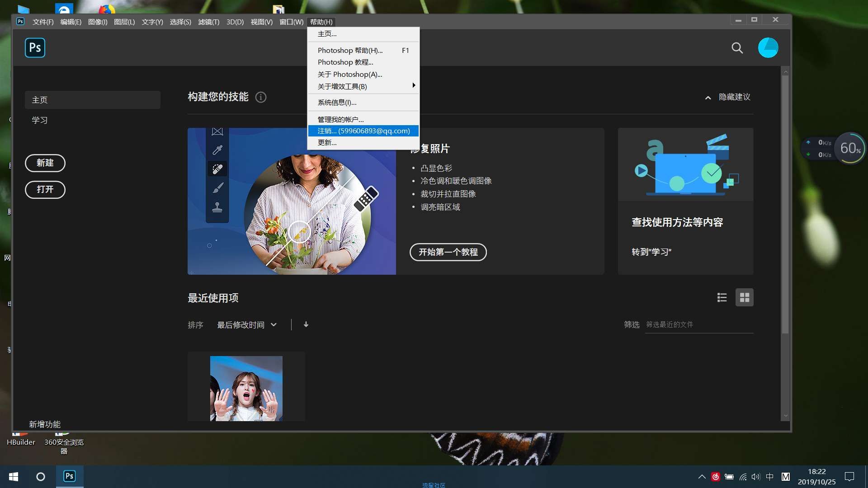The width and height of the screenshot is (868, 488).
Task: Open Photoshop 帮助(H)... menu entry
Action: [363, 50]
